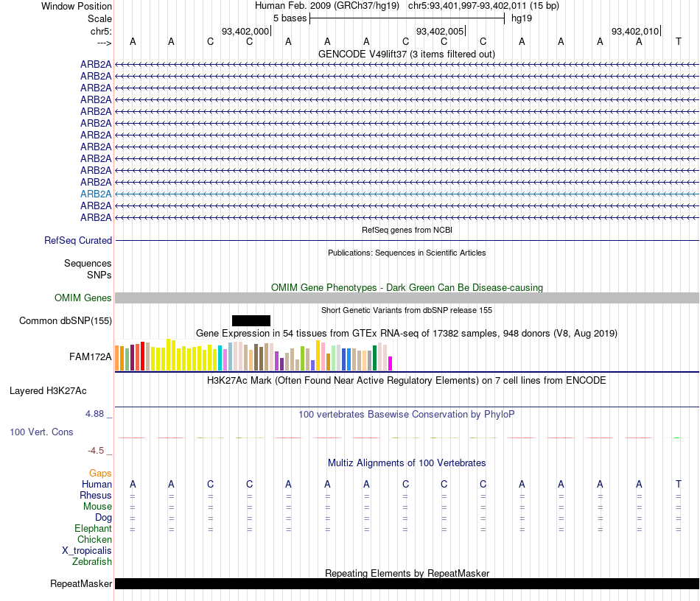Click the 'RepeatMasker' track label
The height and width of the screenshot is (601, 700).
click(81, 583)
